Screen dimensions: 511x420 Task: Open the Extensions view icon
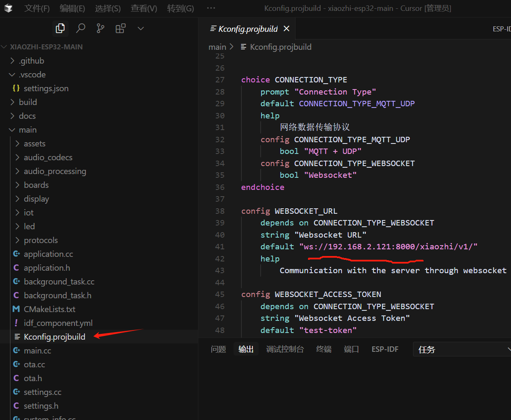tap(121, 28)
